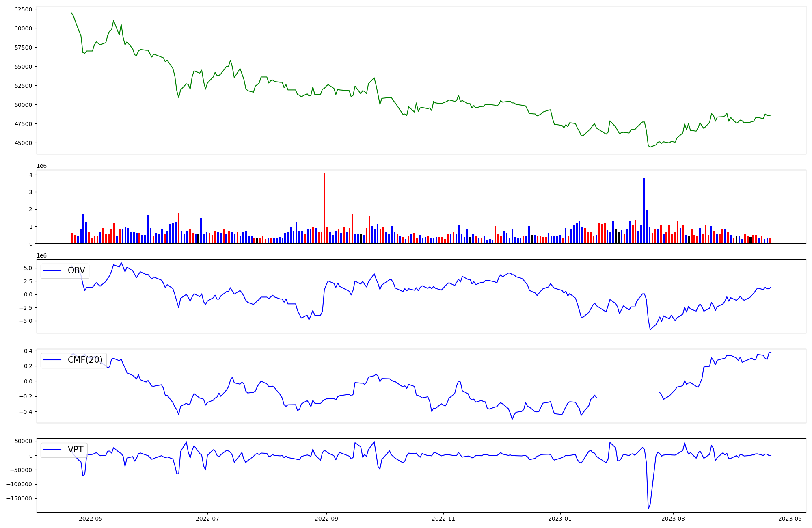Click the 2023-05 x-axis date label
This screenshot has width=812, height=528.
790,519
